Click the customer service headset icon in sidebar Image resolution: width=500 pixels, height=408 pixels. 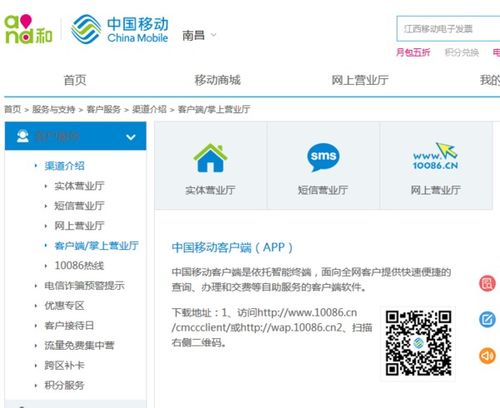[23, 136]
